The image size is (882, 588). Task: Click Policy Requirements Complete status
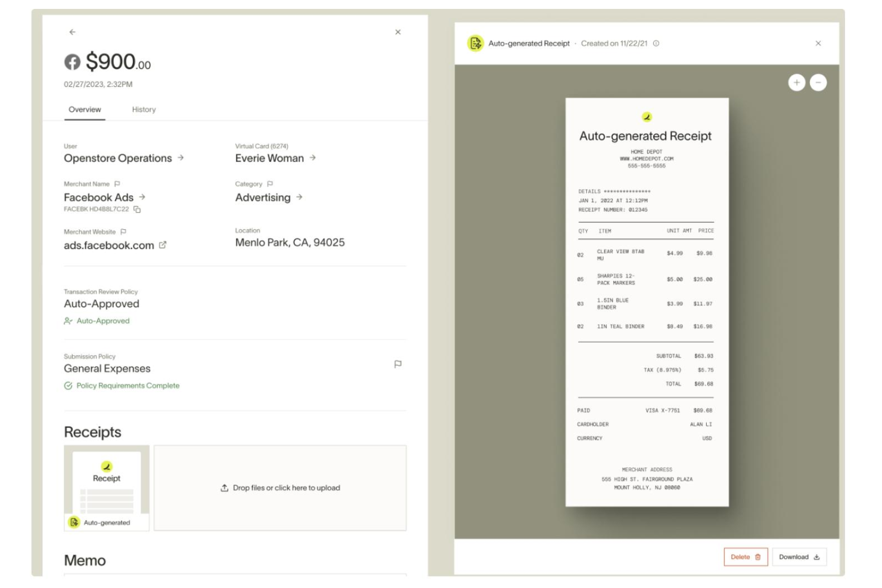click(128, 386)
